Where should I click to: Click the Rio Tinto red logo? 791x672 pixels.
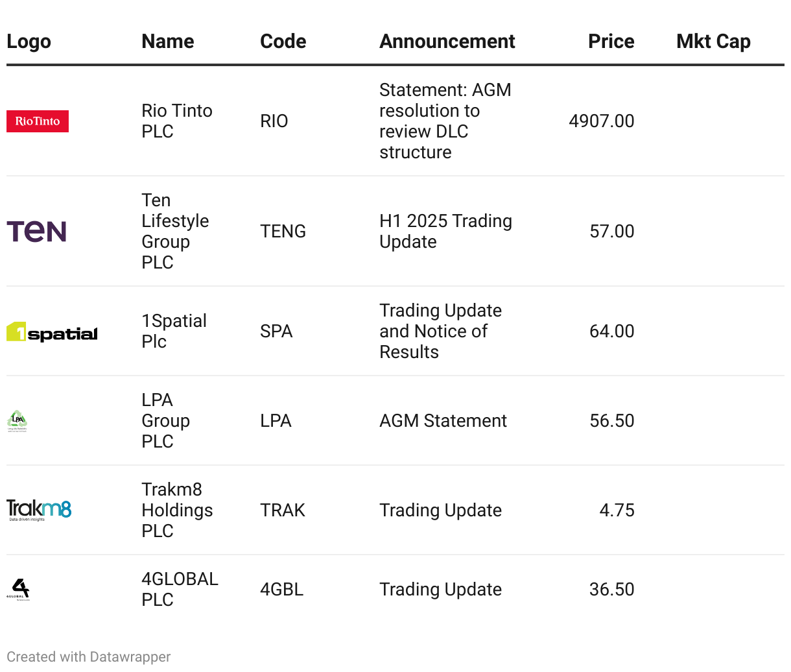pyautogui.click(x=38, y=121)
